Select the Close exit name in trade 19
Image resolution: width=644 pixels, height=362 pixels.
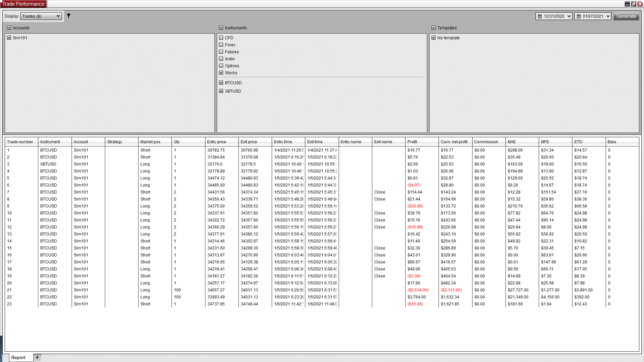[x=380, y=276]
